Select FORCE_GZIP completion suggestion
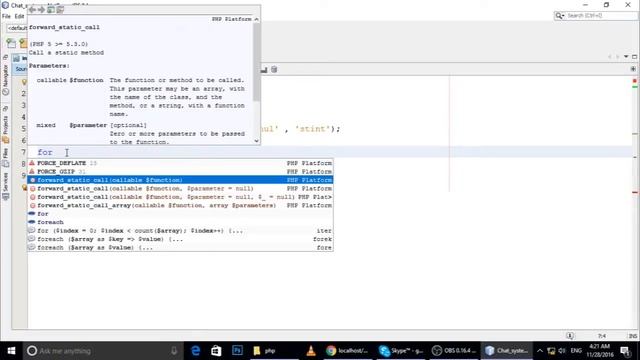 tap(180, 171)
